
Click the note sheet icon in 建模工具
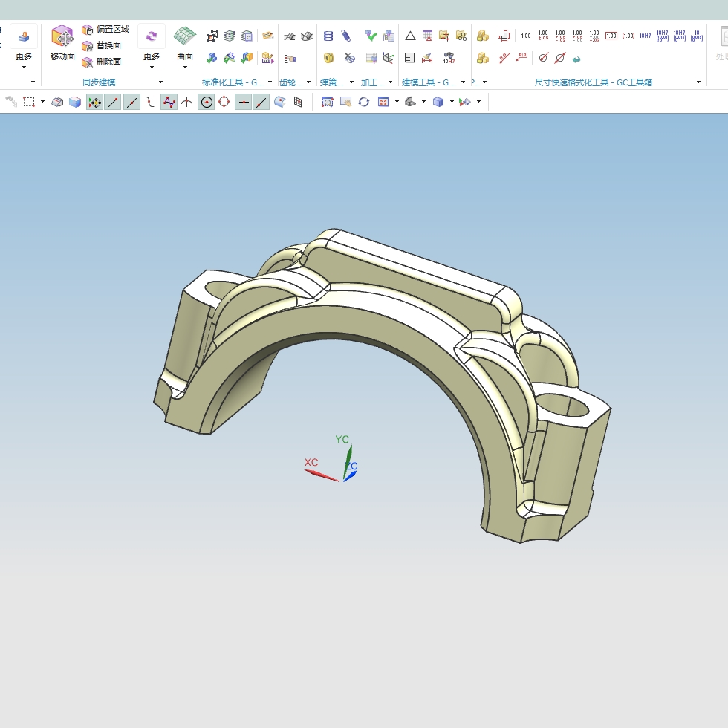coord(410,58)
